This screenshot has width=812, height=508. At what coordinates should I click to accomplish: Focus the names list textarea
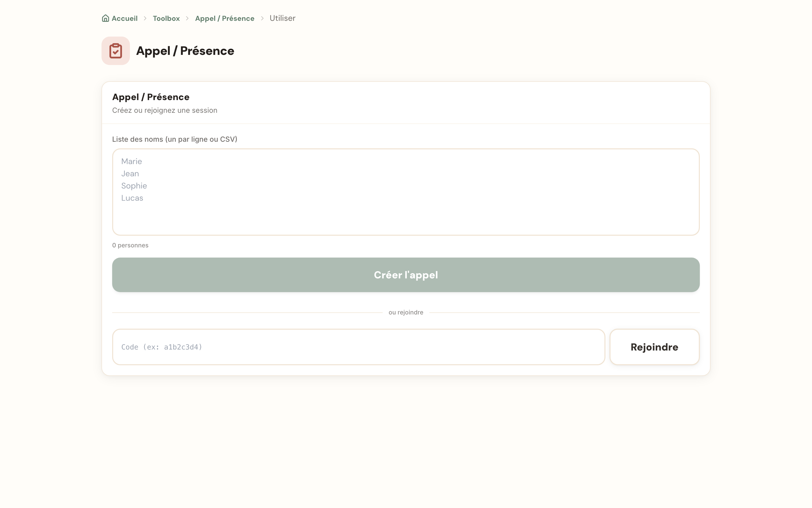(x=406, y=192)
